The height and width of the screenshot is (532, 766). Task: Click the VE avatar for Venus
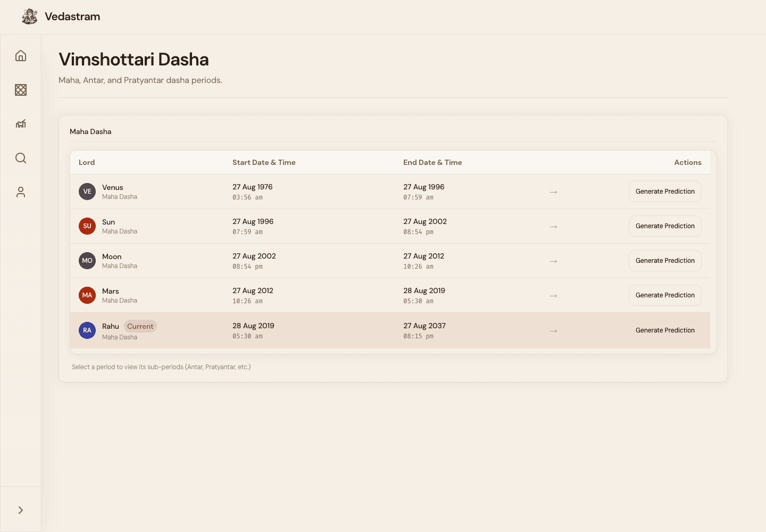click(x=87, y=192)
